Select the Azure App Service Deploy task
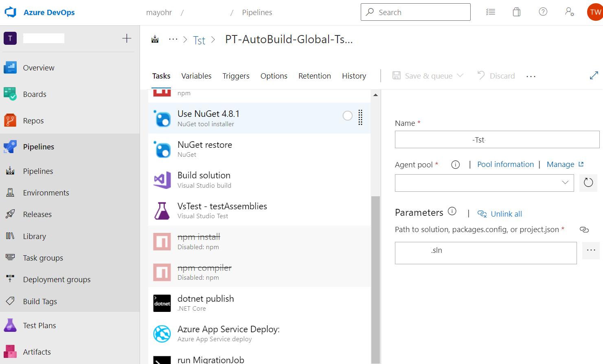The width and height of the screenshot is (603, 364). tap(259, 333)
